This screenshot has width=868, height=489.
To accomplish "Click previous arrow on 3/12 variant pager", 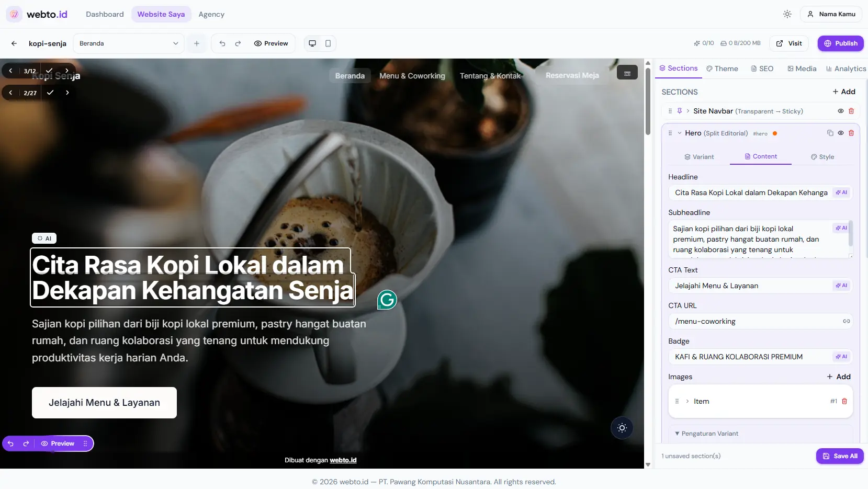I will point(10,71).
